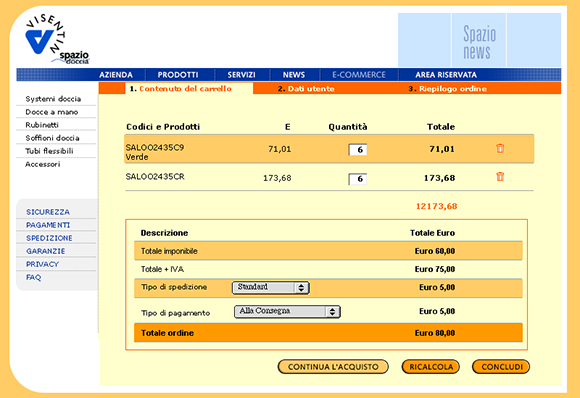The width and height of the screenshot is (580, 398).
Task: Open the PAGAMENTI info link
Action: click(48, 225)
